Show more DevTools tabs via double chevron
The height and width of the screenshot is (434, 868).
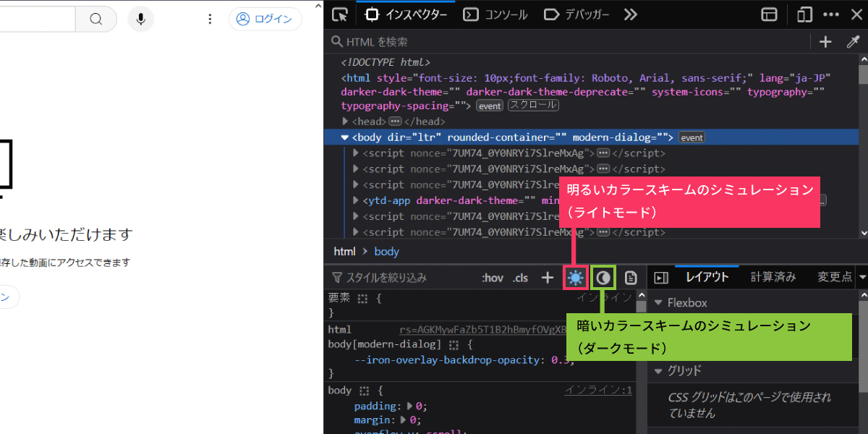pos(630,14)
